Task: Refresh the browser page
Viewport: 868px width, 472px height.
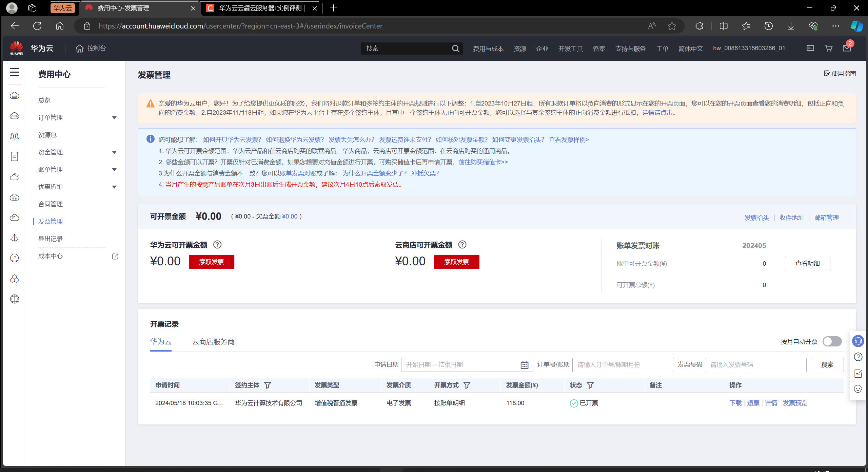Action: tap(37, 26)
